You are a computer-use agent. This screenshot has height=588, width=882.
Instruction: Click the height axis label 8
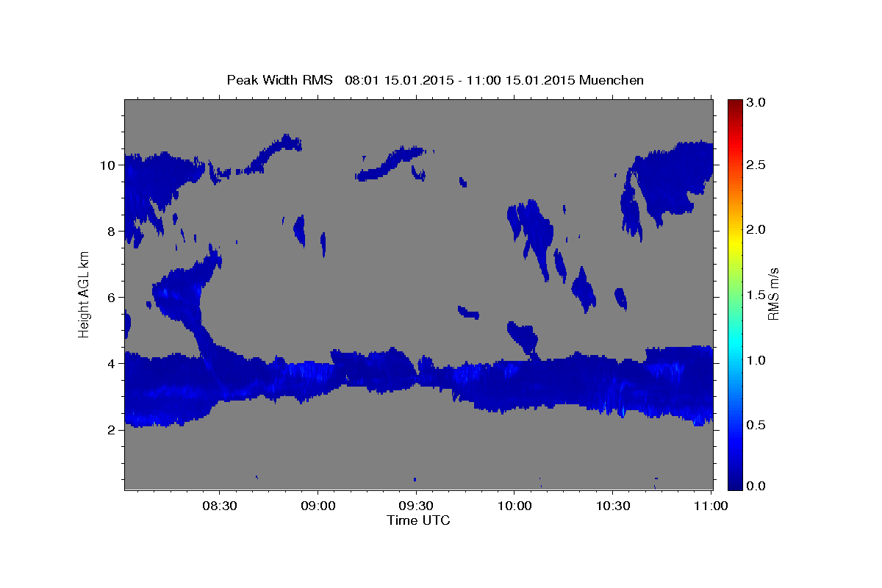112,231
